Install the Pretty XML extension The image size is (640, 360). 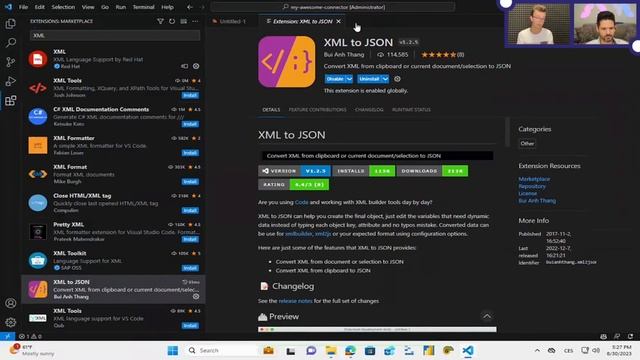(x=190, y=239)
